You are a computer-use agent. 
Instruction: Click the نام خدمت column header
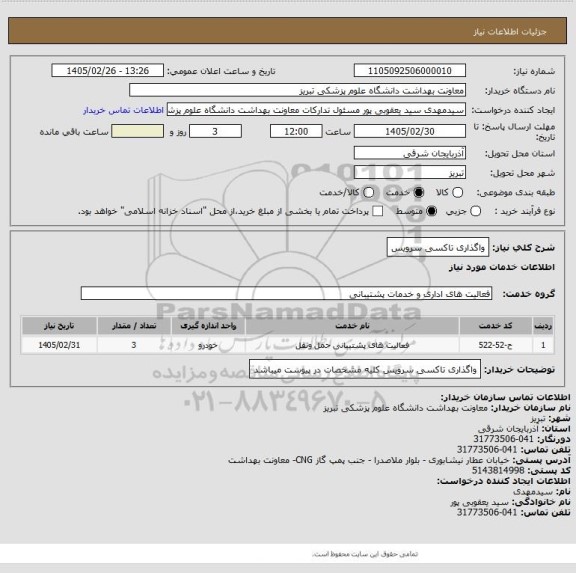pyautogui.click(x=352, y=326)
